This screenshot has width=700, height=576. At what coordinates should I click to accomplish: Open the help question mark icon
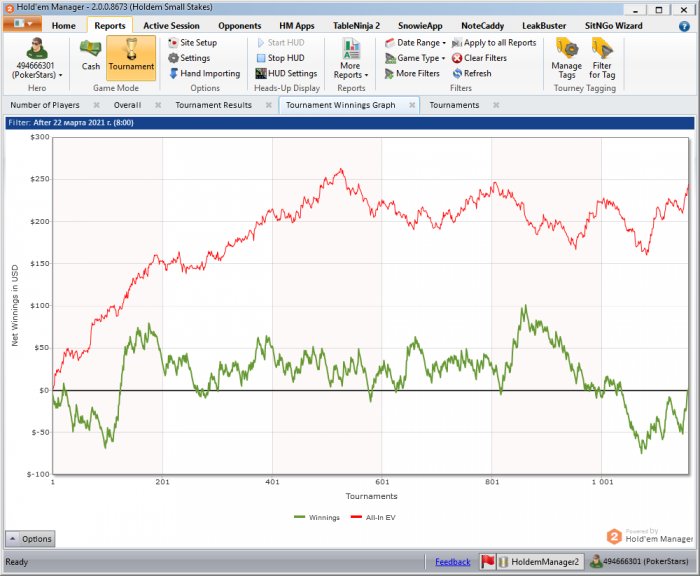[684, 26]
